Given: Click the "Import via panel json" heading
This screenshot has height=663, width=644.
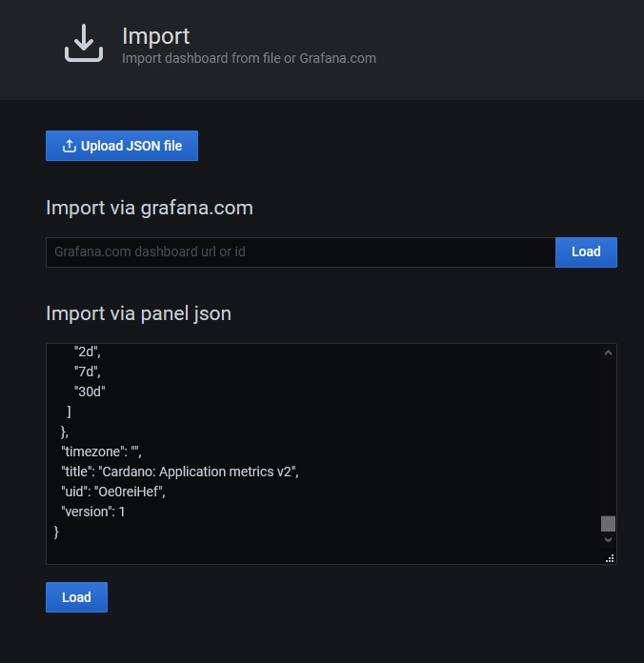Looking at the screenshot, I should 138,313.
